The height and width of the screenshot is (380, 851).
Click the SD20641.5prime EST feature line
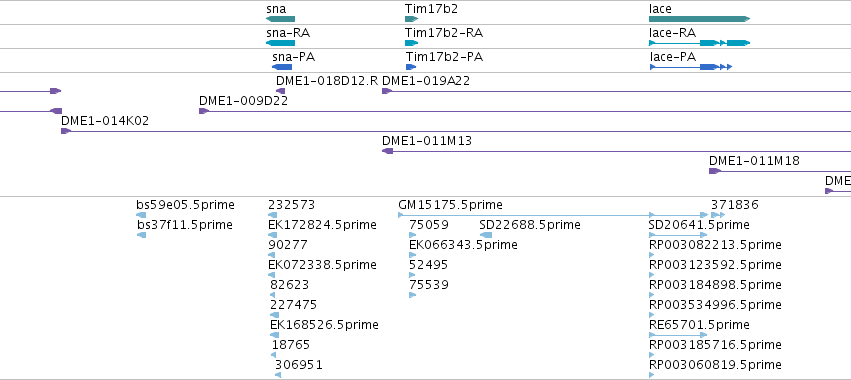click(x=678, y=235)
